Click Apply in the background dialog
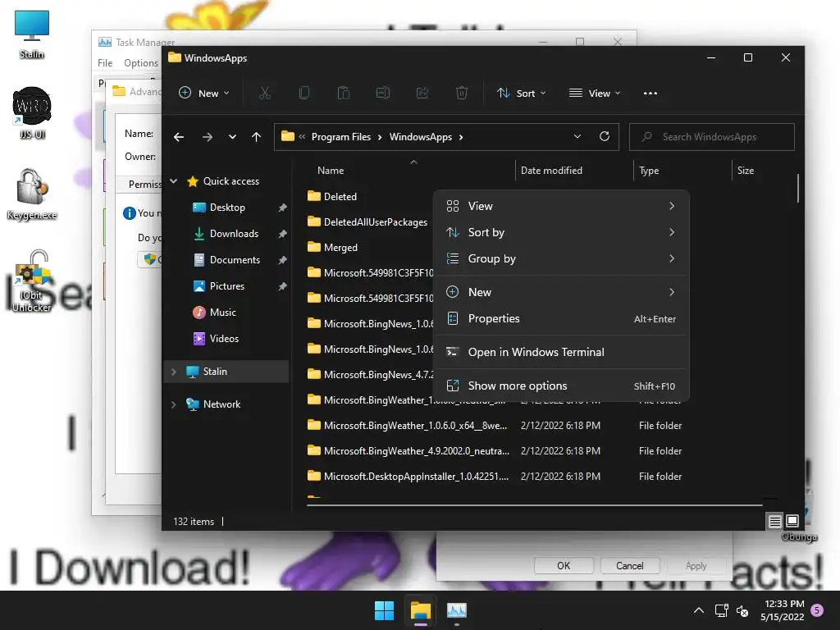 [696, 566]
